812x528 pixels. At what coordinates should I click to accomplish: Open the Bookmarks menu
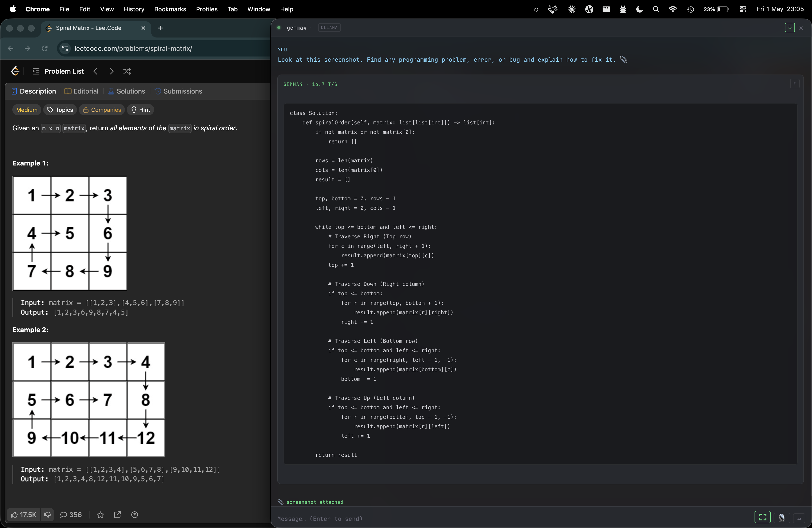[x=170, y=9]
